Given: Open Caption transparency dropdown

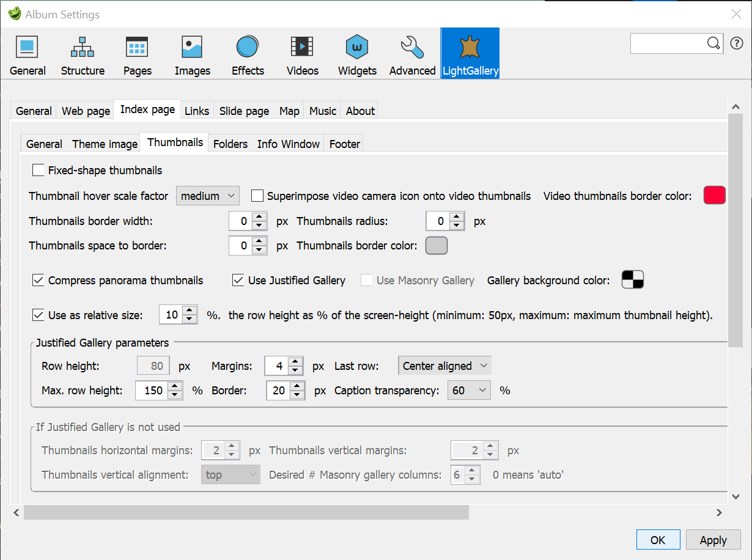Looking at the screenshot, I should point(469,391).
